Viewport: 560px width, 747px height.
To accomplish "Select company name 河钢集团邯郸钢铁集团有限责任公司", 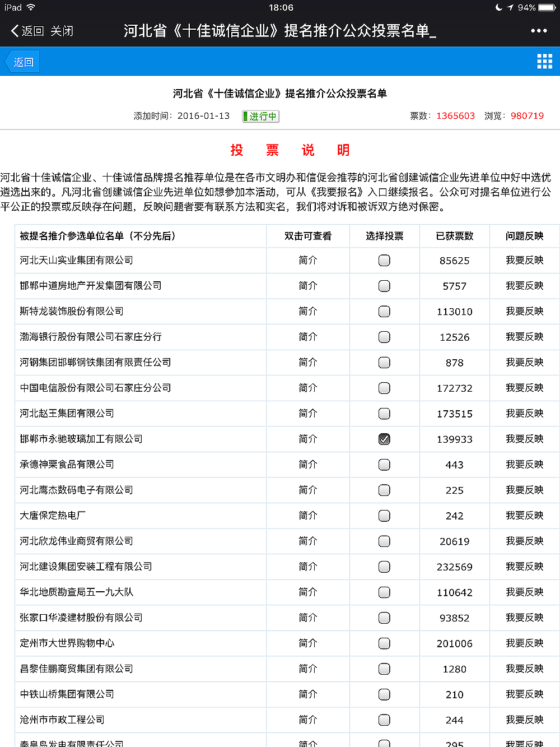I will [95, 362].
